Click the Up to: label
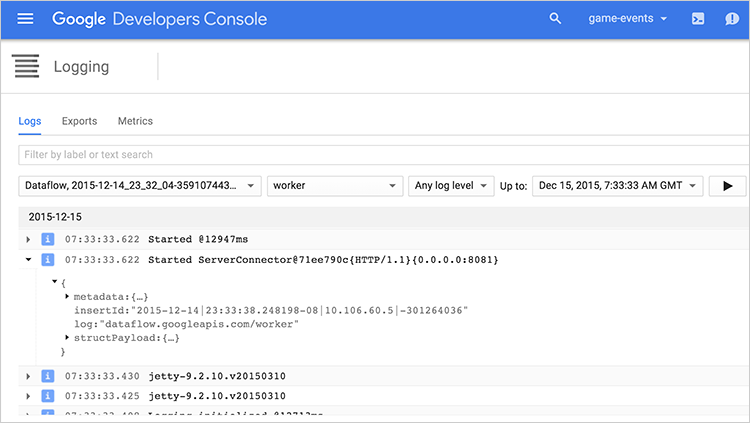This screenshot has height=423, width=750. click(513, 186)
